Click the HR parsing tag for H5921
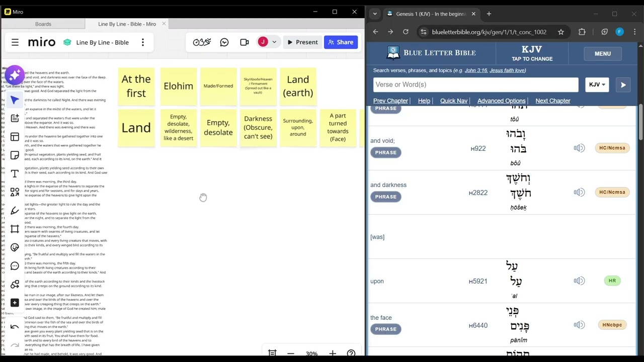This screenshot has width=644, height=362. click(x=612, y=281)
